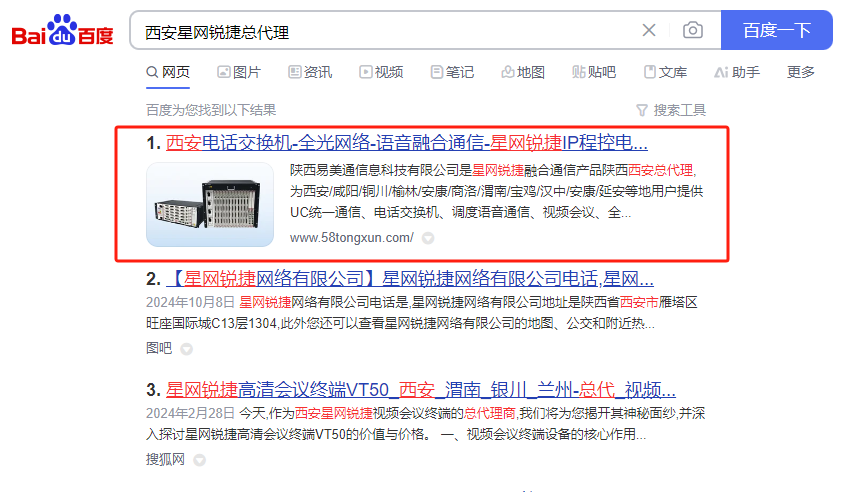
Task: Expand dropdown arrow next to 图吧
Action: [x=186, y=349]
